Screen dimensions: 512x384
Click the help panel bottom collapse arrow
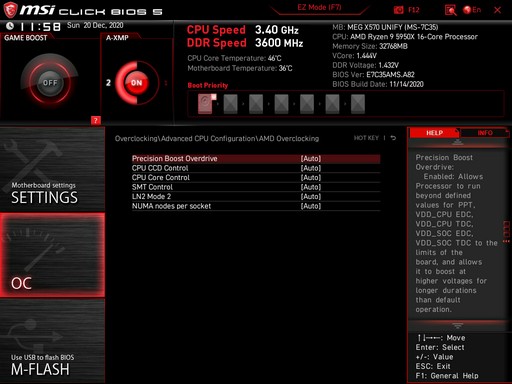[x=457, y=325]
